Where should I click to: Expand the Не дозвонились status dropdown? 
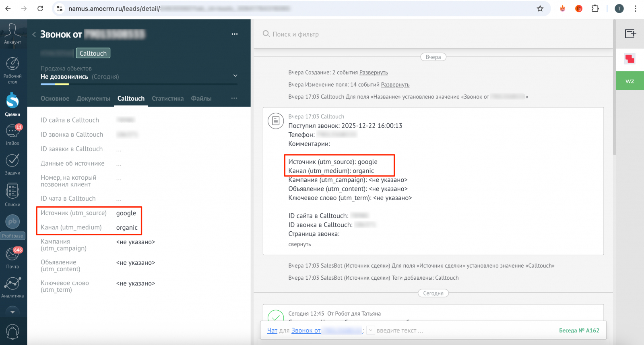pos(235,76)
